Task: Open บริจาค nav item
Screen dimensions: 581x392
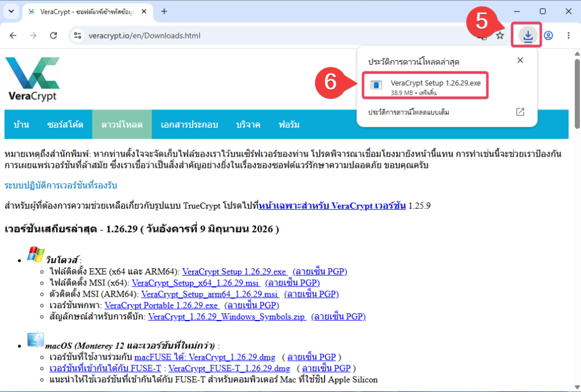Action: coord(249,124)
